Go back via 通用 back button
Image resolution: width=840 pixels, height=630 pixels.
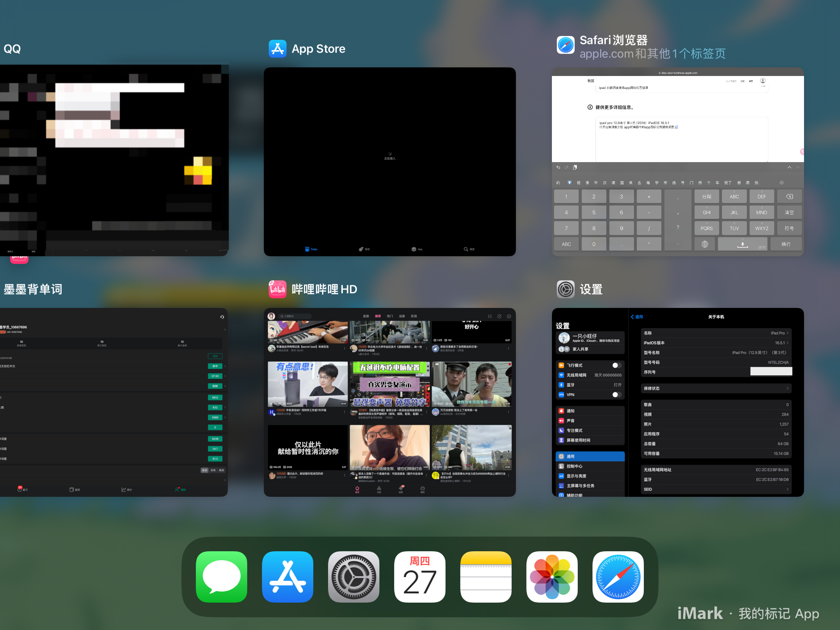[x=637, y=317]
